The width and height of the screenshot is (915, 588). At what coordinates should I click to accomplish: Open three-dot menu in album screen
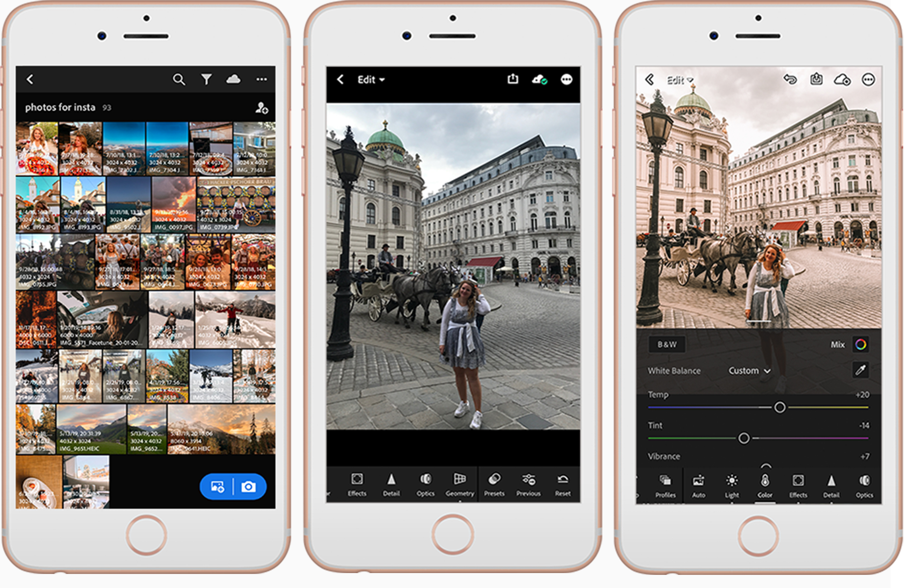tap(261, 80)
